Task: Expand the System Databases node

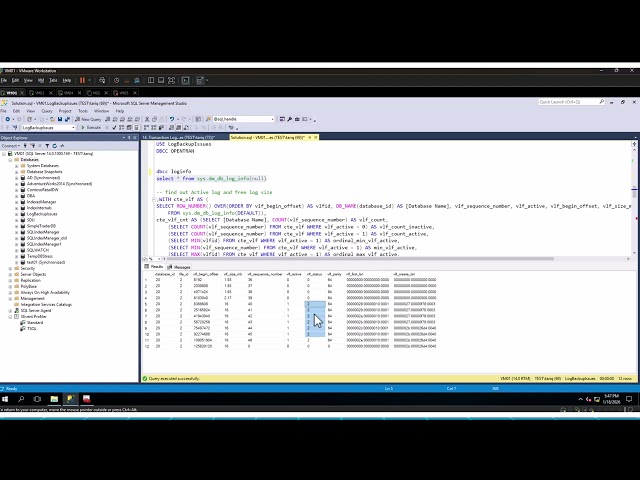Action: [x=17, y=166]
